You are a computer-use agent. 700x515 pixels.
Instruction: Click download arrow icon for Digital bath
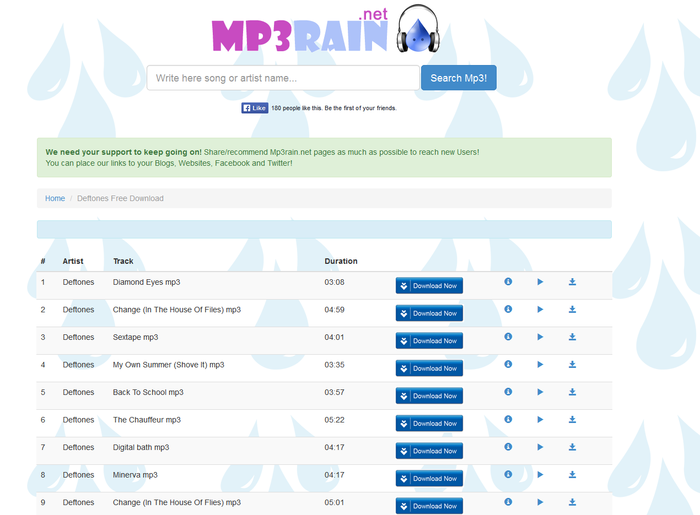[x=572, y=447]
